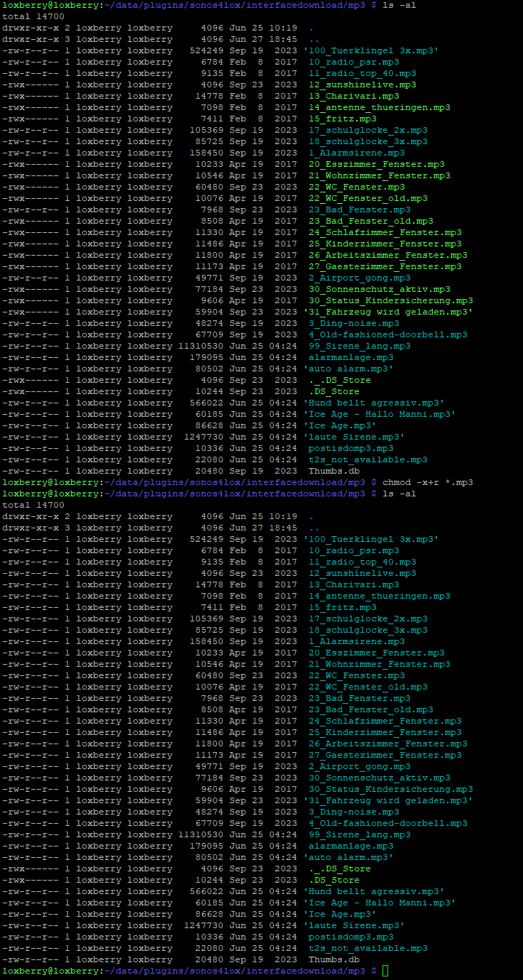Image resolution: width=523 pixels, height=980 pixels.
Task: Click green 30_Status_Kindersicherung.mp3 filename
Action: click(391, 300)
